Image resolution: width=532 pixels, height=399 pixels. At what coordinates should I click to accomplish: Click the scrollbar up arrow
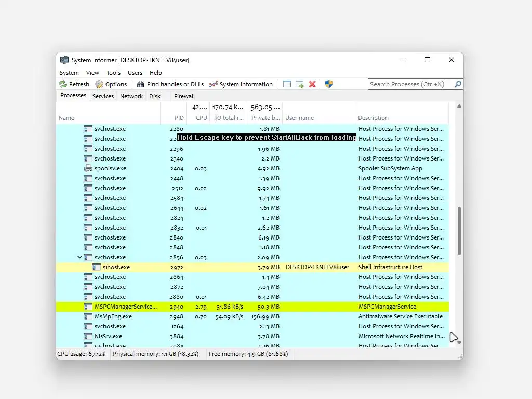pyautogui.click(x=459, y=106)
